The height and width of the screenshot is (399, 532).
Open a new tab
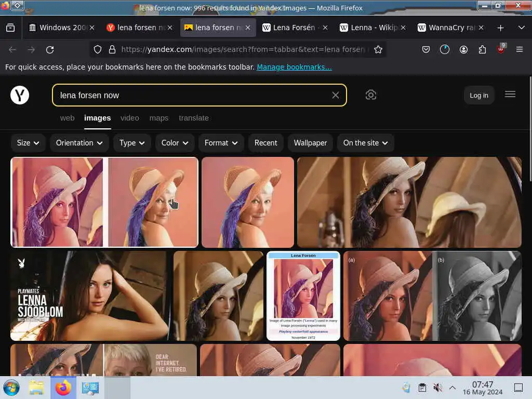pos(500,28)
